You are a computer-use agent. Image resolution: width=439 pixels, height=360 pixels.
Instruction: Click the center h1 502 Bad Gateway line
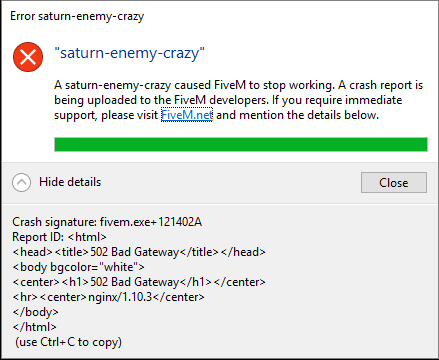pyautogui.click(x=139, y=282)
